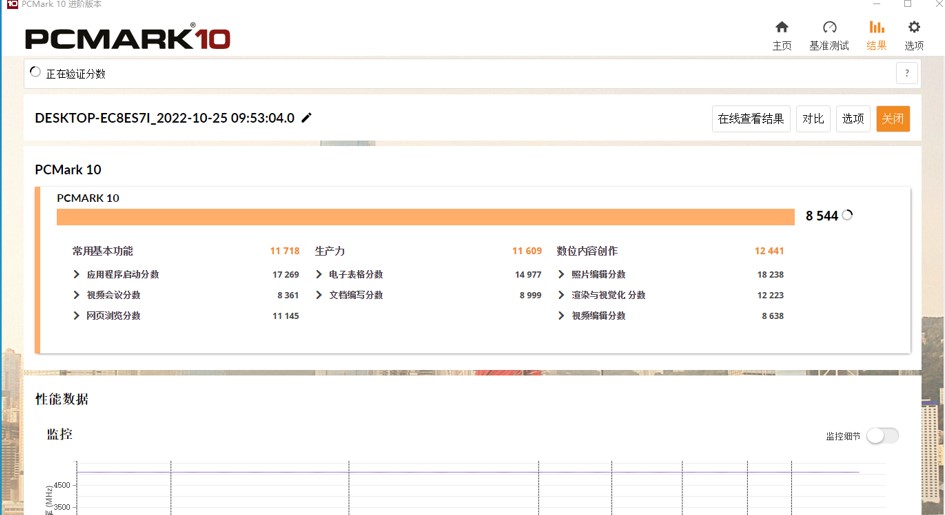Click the 18 238 score value

click(770, 274)
